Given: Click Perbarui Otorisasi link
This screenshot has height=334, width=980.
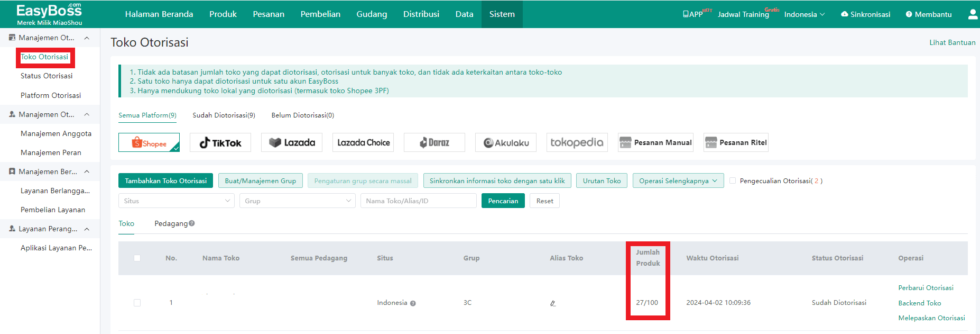Looking at the screenshot, I should pos(926,287).
